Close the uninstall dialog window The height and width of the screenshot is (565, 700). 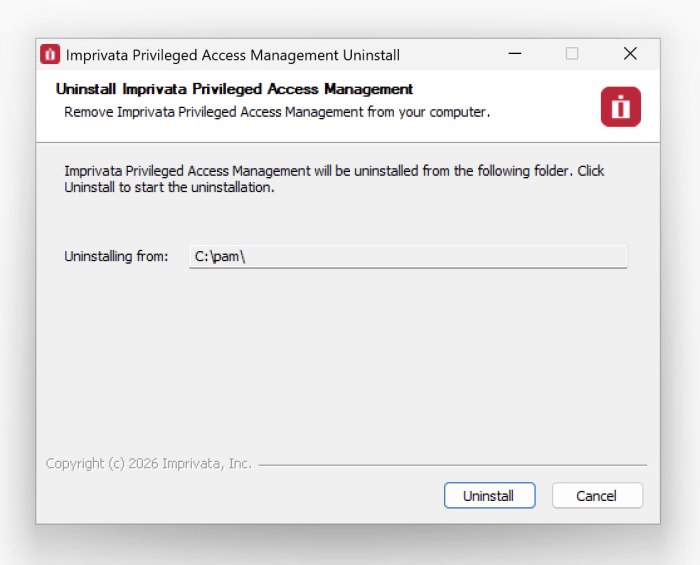tap(630, 54)
